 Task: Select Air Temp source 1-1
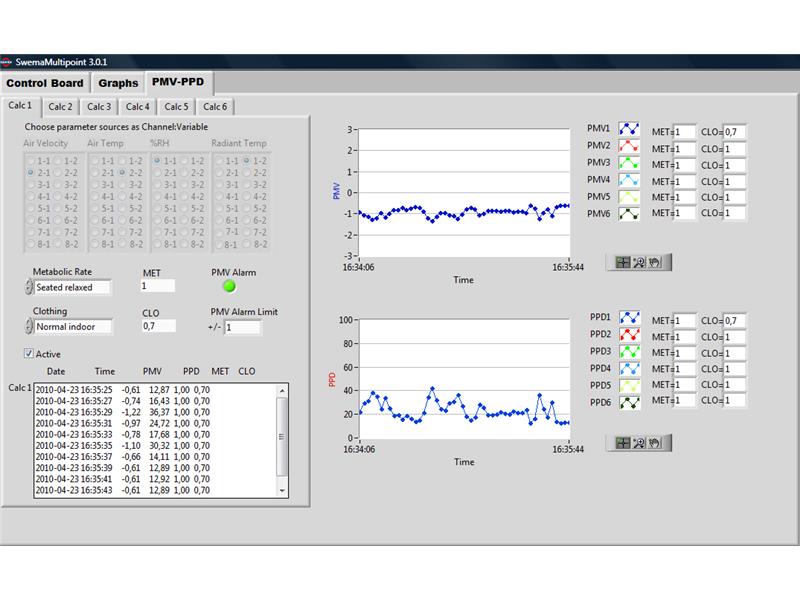(x=95, y=161)
